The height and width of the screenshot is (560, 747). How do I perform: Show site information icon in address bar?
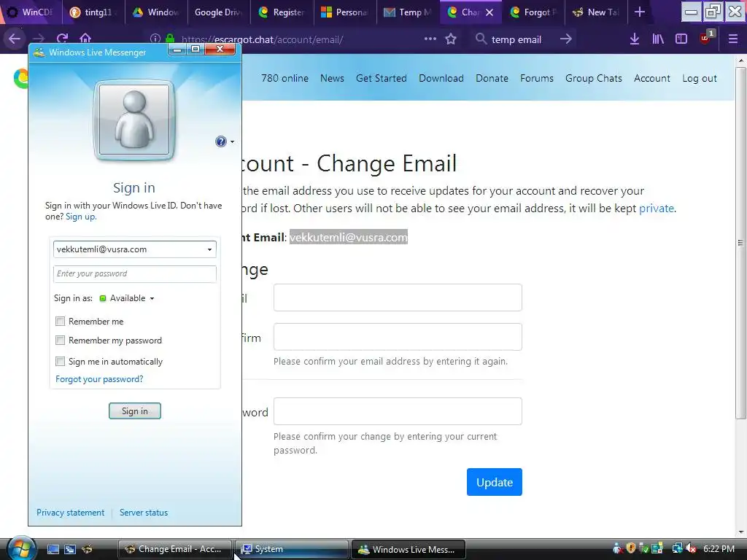point(155,39)
